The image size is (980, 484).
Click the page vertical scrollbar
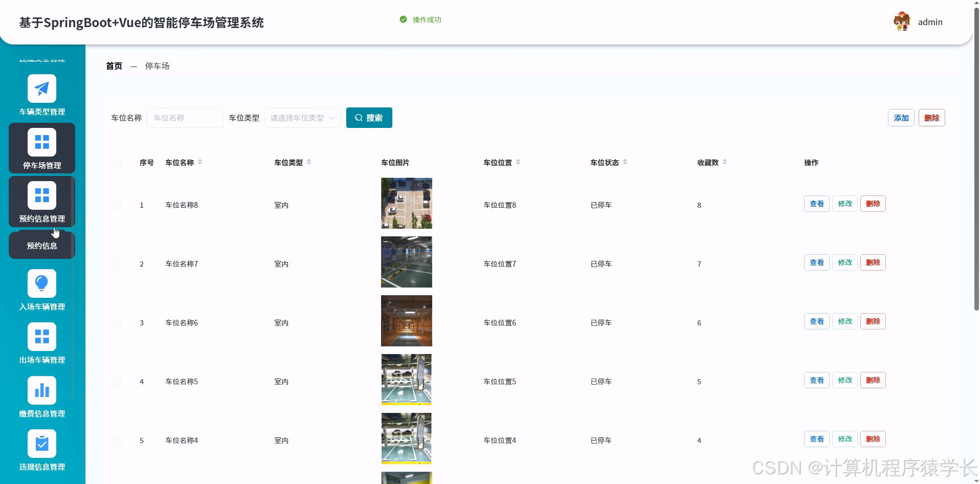(976, 159)
